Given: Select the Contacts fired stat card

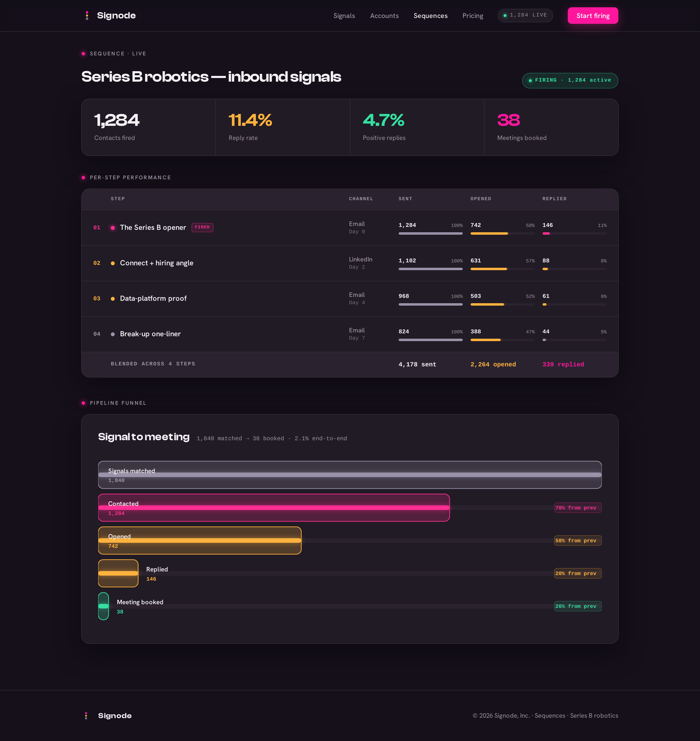Looking at the screenshot, I should pyautogui.click(x=149, y=127).
